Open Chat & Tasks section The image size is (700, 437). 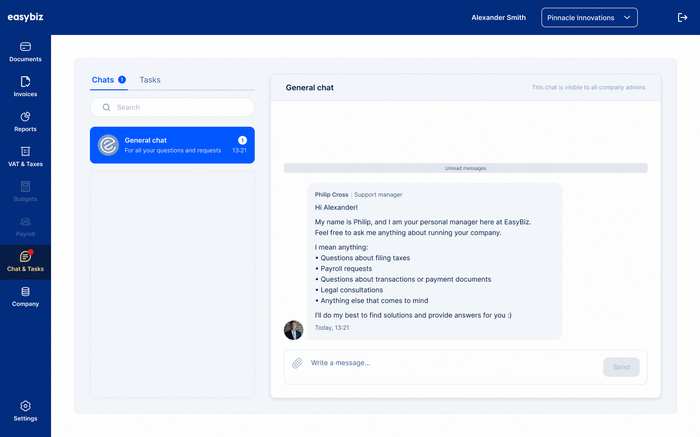point(25,262)
